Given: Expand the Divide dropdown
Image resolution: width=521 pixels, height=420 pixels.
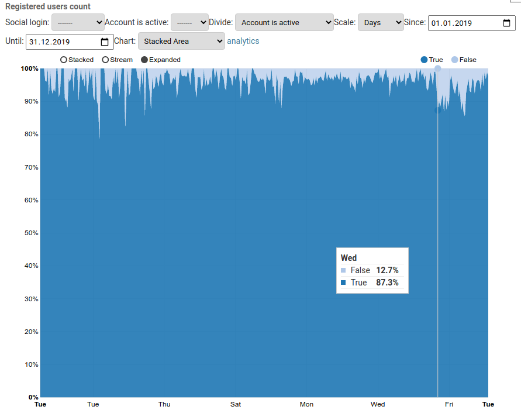Looking at the screenshot, I should click(x=284, y=23).
